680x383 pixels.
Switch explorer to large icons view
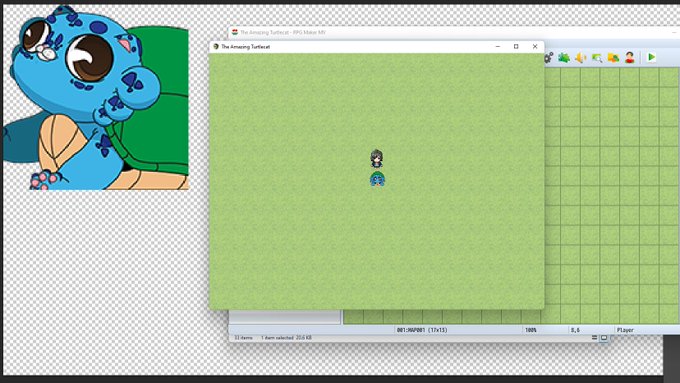pyautogui.click(x=604, y=337)
